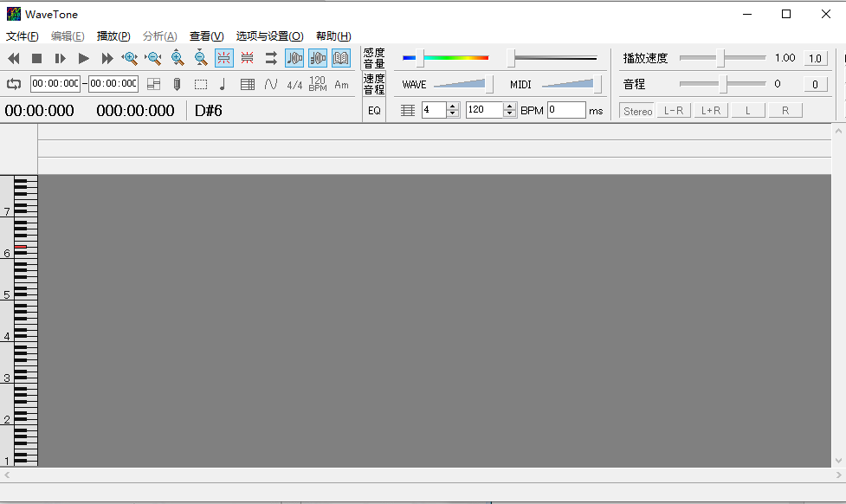The height and width of the screenshot is (504, 846).
Task: Select the zoom in tool
Action: pos(130,57)
